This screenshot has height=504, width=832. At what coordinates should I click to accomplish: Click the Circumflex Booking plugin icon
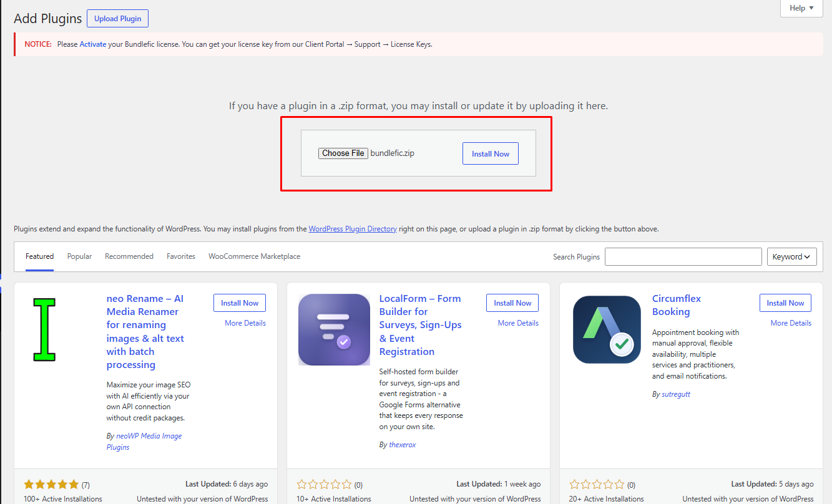607,329
